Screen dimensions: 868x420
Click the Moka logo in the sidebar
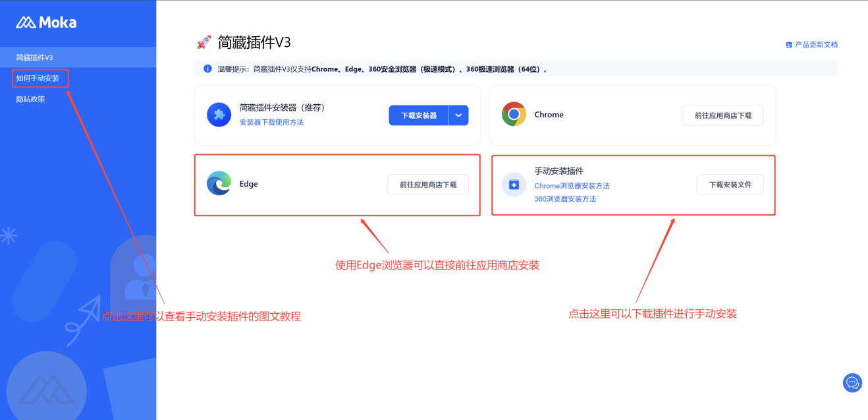point(46,22)
